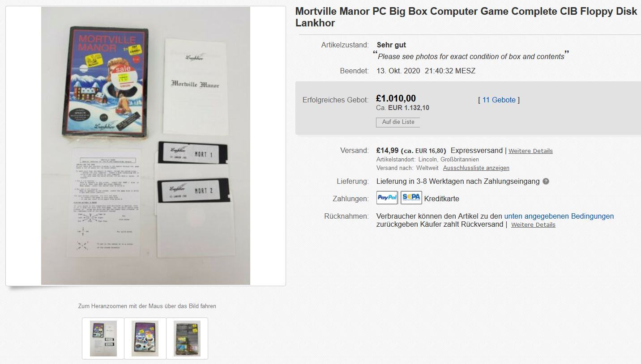
Task: Open Weitere Details under Rücknahmen
Action: [533, 225]
